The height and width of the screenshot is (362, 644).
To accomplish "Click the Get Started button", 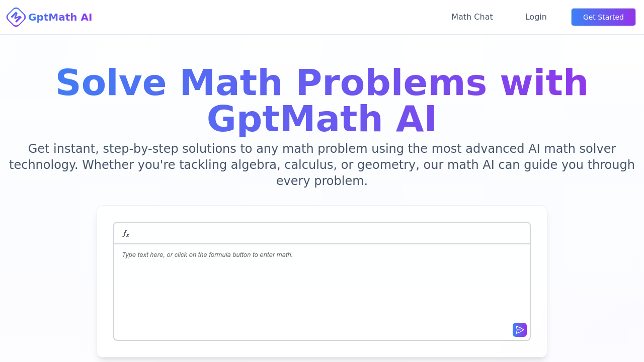I will tap(603, 17).
